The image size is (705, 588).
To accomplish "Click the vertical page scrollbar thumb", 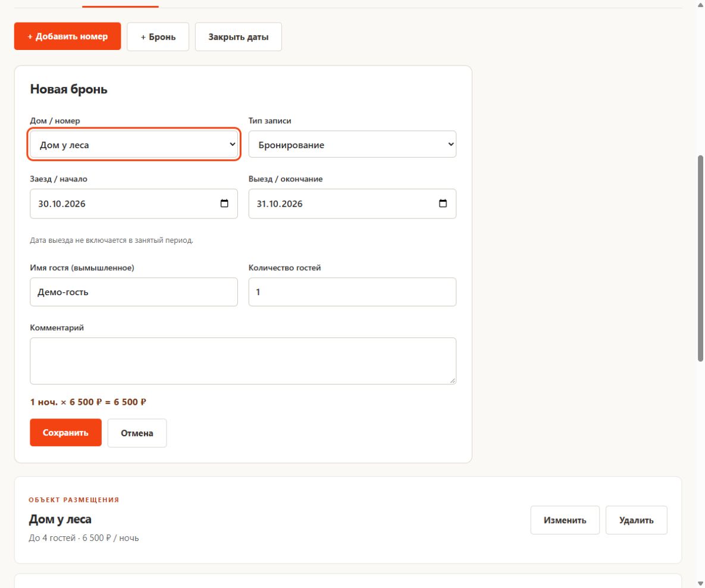I will click(700, 258).
